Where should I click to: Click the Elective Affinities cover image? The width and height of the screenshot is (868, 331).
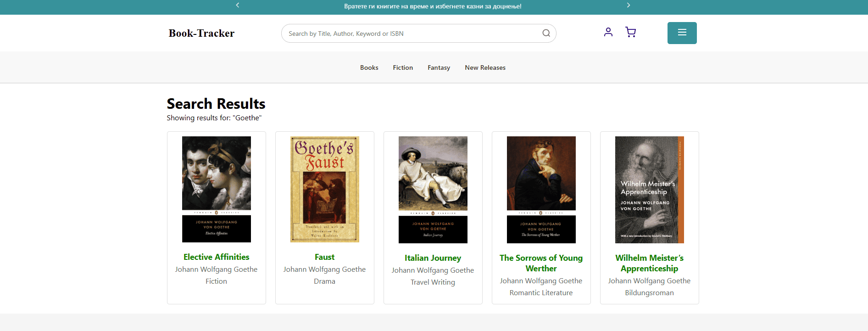click(x=216, y=189)
